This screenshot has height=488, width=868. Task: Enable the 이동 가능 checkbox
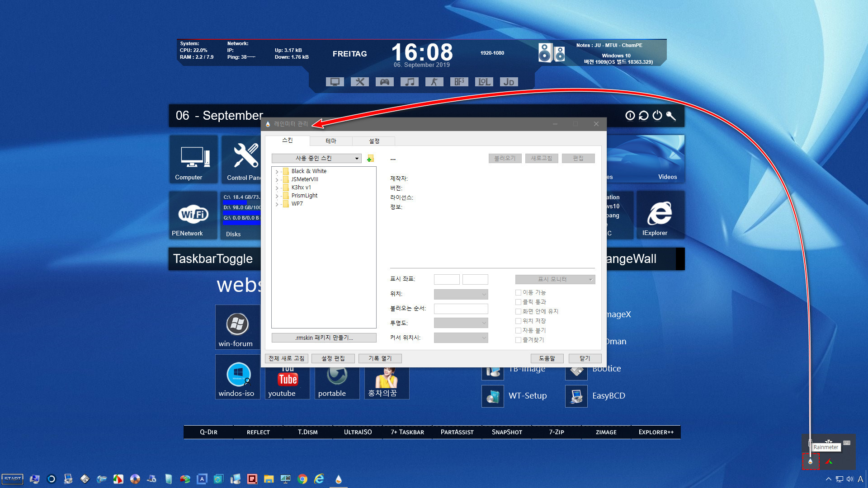[x=518, y=292]
